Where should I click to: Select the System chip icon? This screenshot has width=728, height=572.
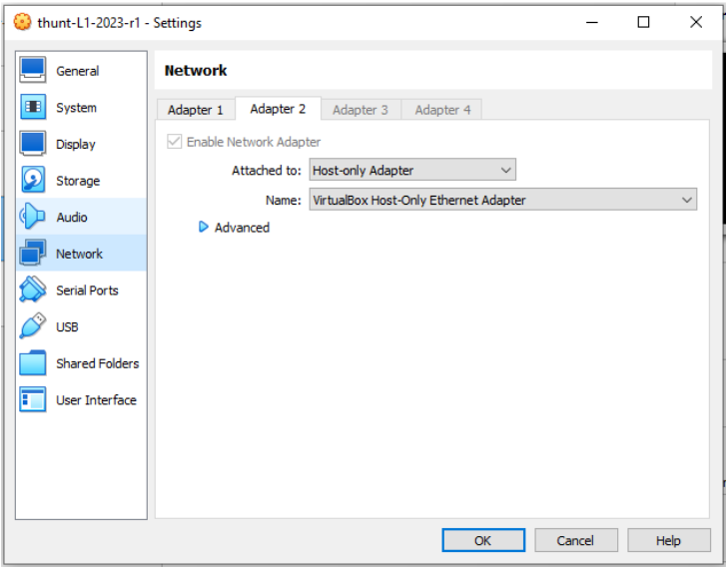pos(33,107)
